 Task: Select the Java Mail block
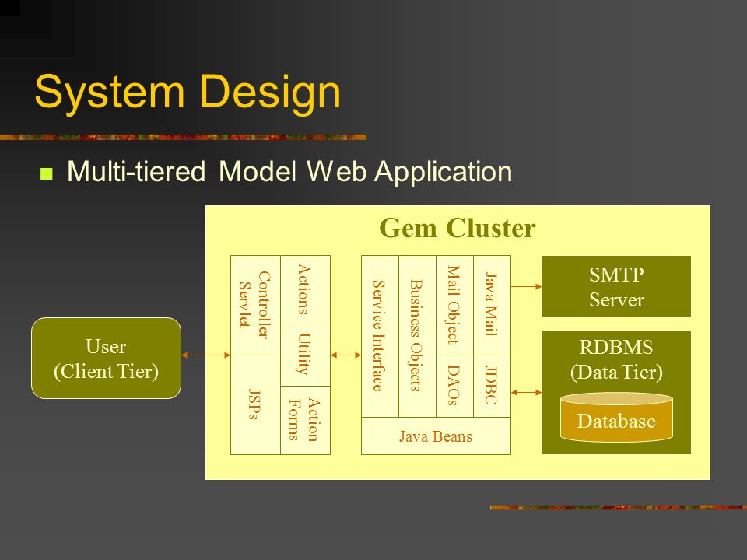coord(492,305)
